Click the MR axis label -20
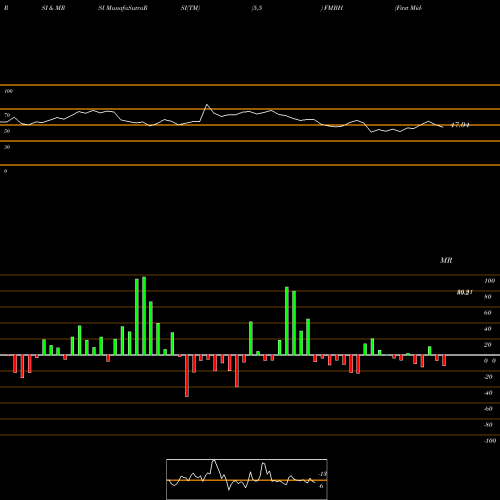 click(x=488, y=377)
